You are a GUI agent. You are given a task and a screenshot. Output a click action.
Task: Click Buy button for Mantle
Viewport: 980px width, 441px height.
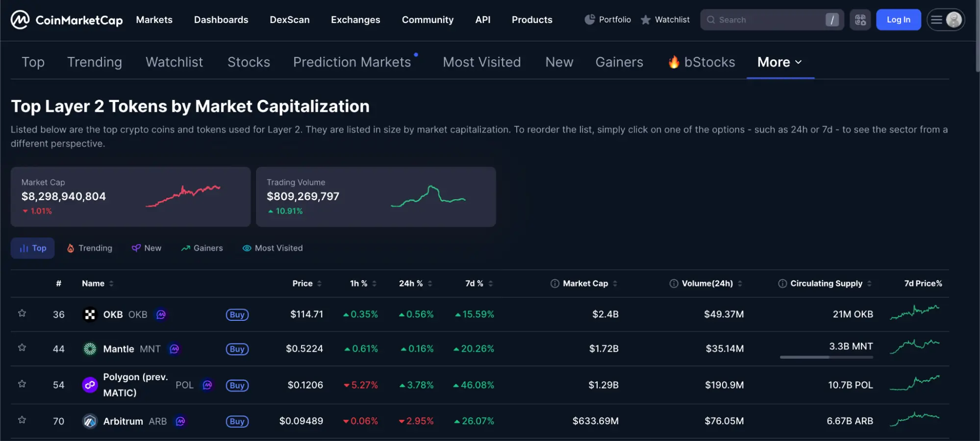[x=237, y=349]
